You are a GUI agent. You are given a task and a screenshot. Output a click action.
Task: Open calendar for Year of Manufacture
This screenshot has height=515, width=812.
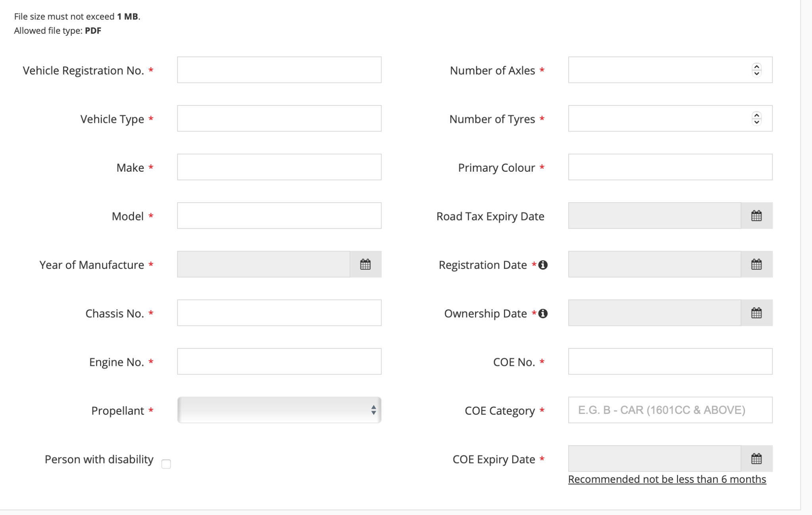tap(365, 264)
